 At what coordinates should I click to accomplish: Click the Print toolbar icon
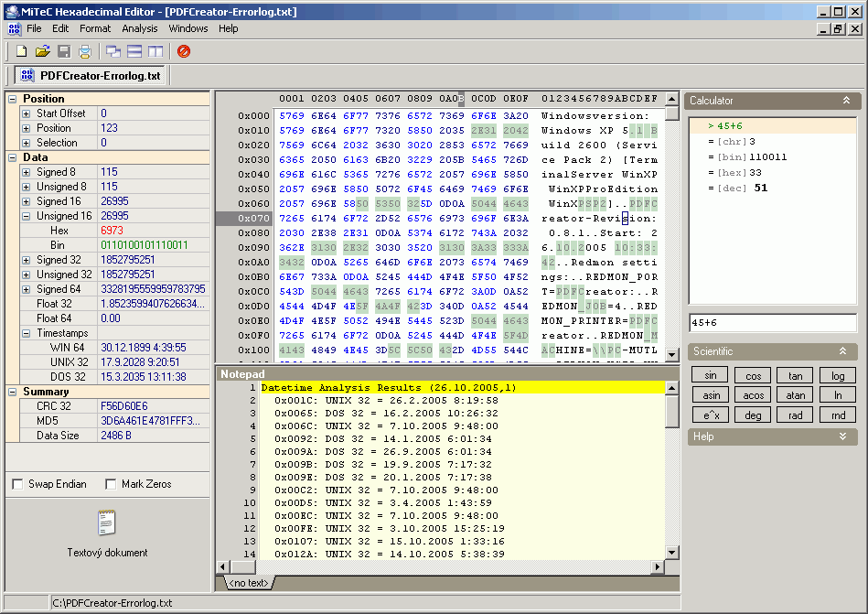(85, 51)
